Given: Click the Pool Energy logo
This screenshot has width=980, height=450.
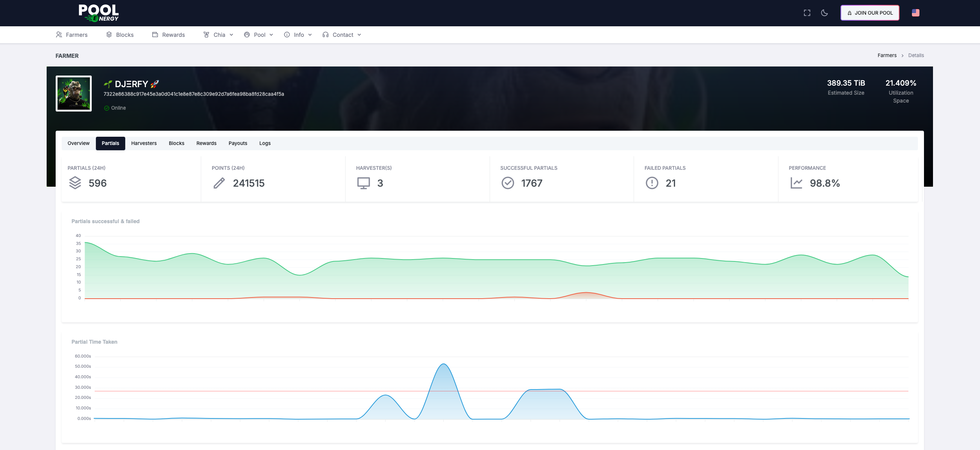Looking at the screenshot, I should coord(99,13).
